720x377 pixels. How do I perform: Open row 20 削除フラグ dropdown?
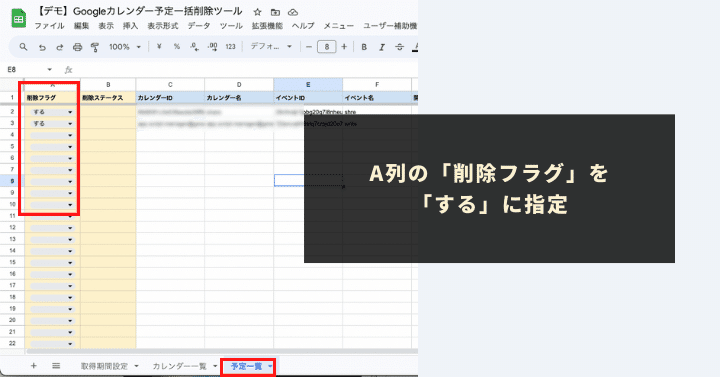70,321
